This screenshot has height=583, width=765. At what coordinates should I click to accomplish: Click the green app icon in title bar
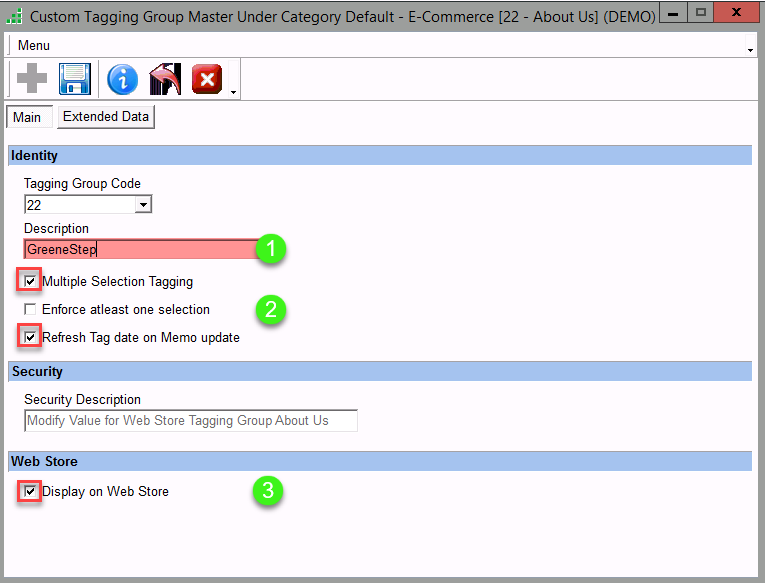tap(14, 17)
